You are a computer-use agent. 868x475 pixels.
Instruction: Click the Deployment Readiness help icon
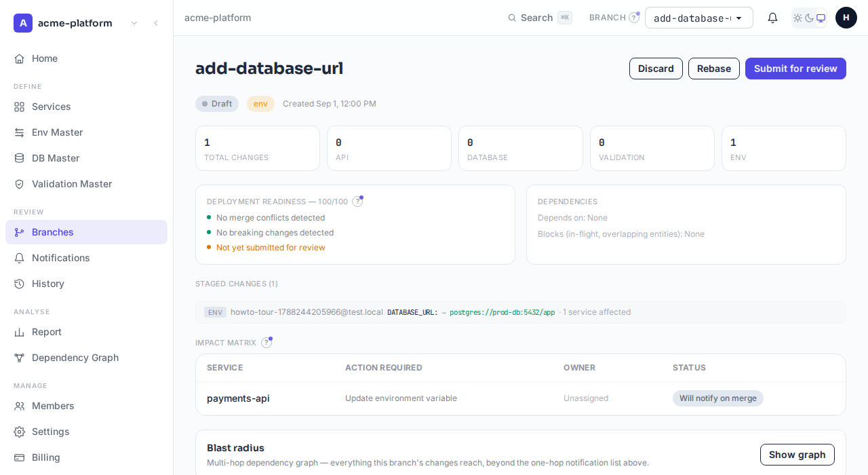[357, 202]
